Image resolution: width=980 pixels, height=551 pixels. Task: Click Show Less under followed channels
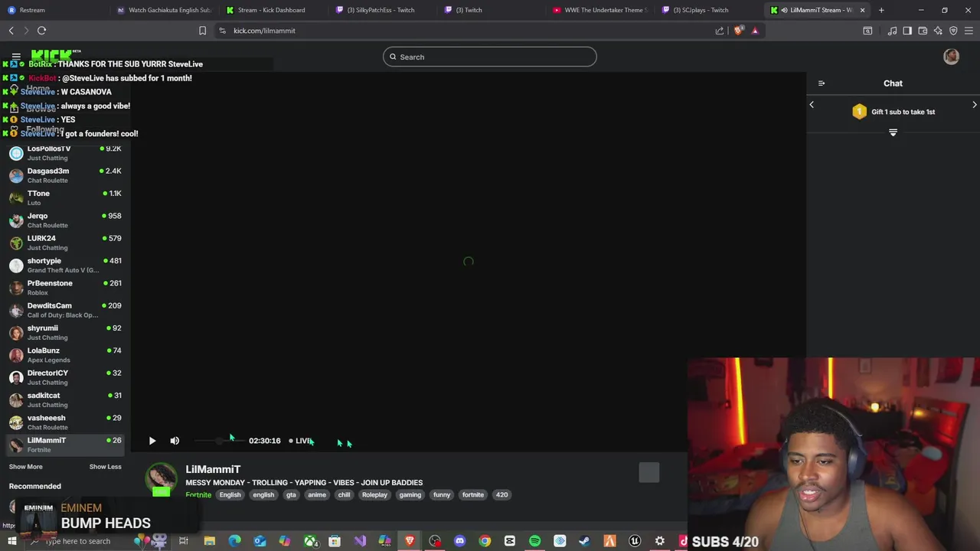105,467
